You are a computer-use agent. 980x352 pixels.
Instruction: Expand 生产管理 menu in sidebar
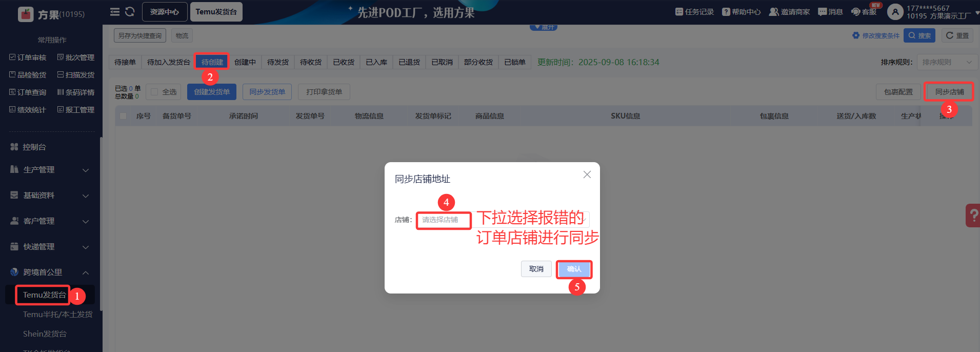pos(50,170)
